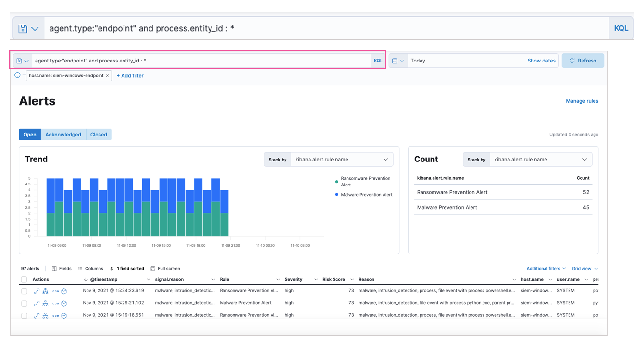Click the analyze event icon on the second alert

coord(45,303)
